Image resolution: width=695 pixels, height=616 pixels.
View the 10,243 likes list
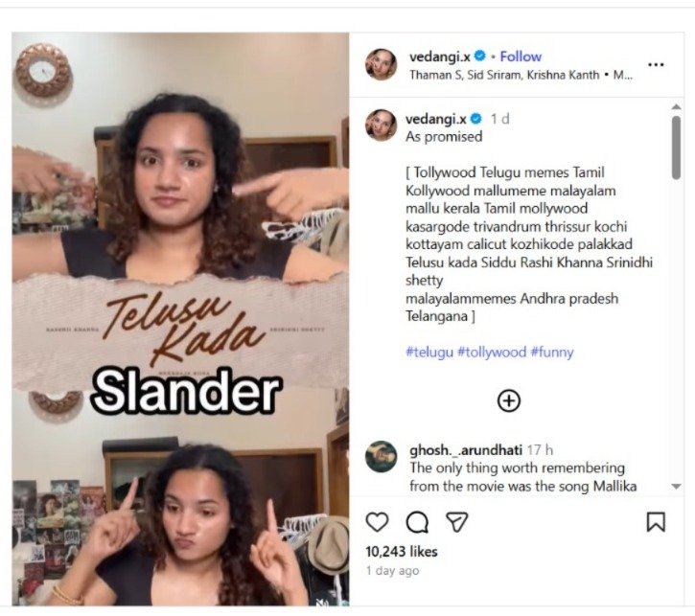402,552
